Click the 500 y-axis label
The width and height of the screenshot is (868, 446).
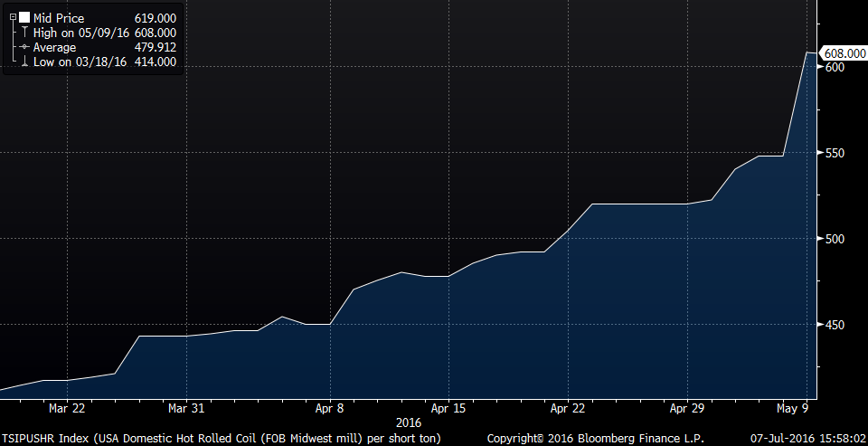834,239
